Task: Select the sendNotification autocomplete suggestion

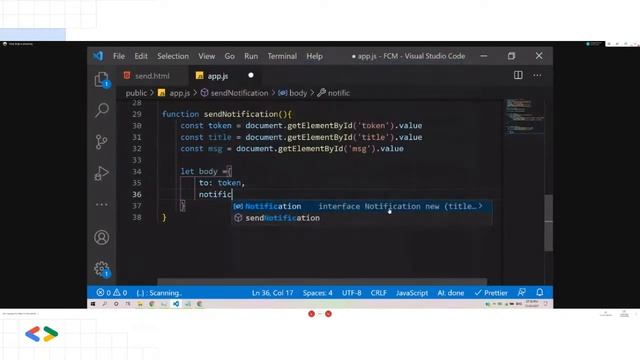Action: [x=362, y=218]
